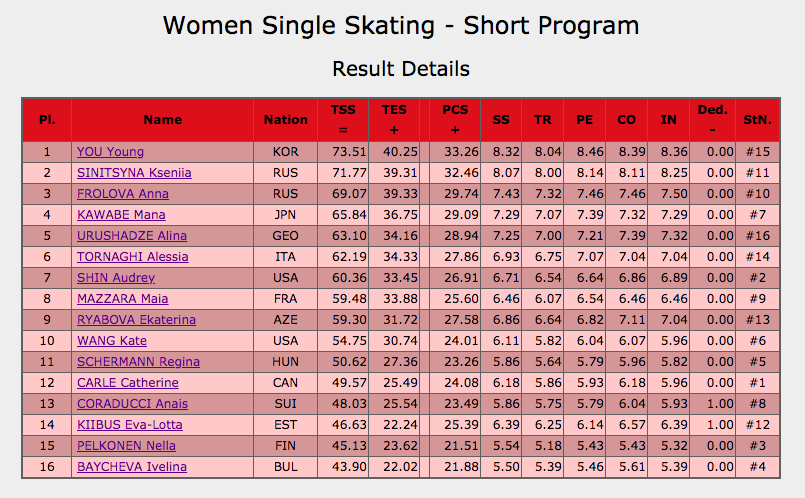Screen dimensions: 805x498
Task: Click WANG Kate link
Action: pos(111,341)
